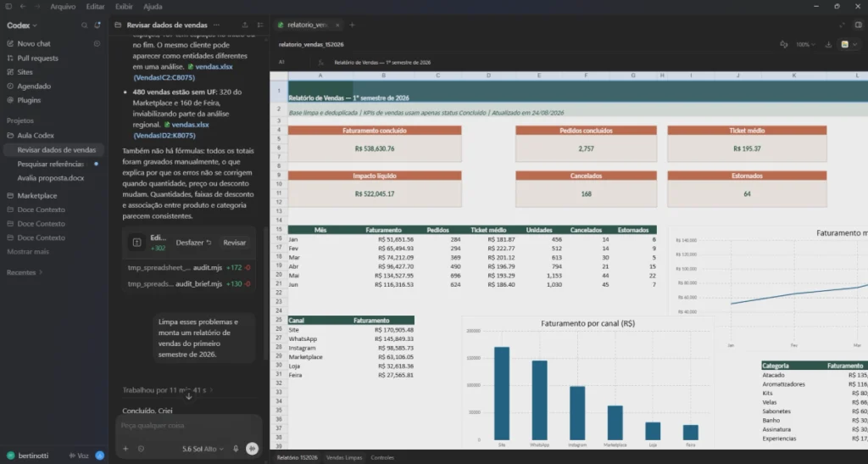Viewport: 868px width, 464px height.
Task: Click the microphone icon in composer
Action: click(x=236, y=449)
